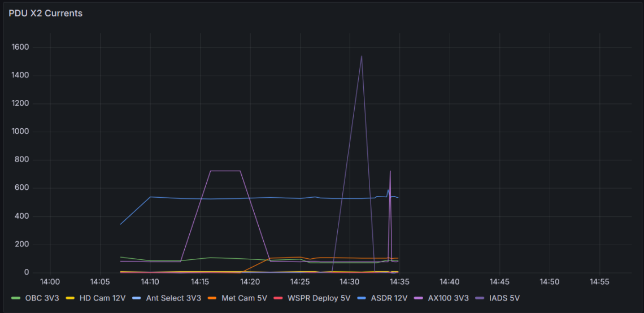This screenshot has width=644, height=313.
Task: Click the blue ASDR 12V color swatch
Action: coord(362,298)
